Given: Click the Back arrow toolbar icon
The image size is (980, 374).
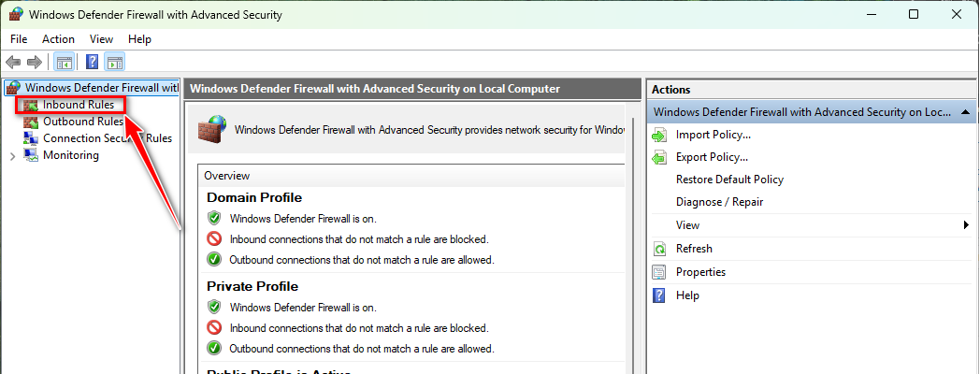Looking at the screenshot, I should 13,63.
